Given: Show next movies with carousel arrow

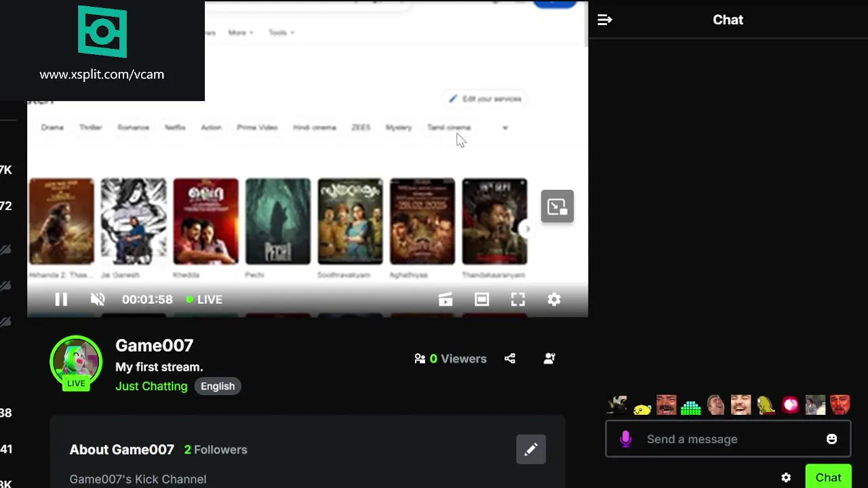Looking at the screenshot, I should tap(528, 228).
